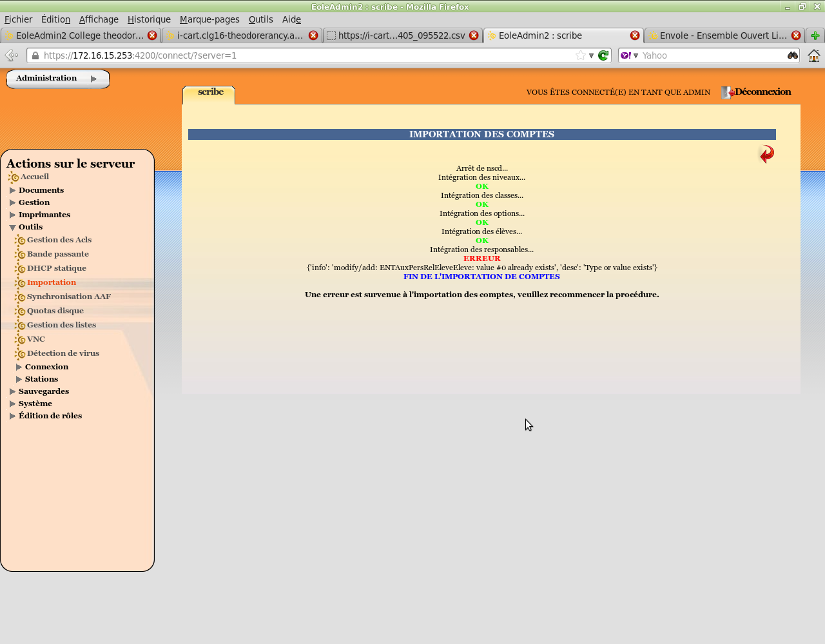Click the Firefox home icon

(814, 55)
